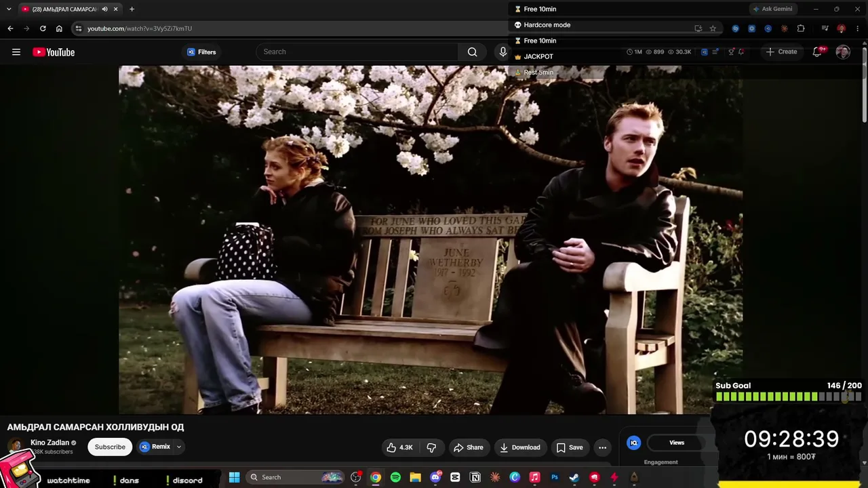This screenshot has height=488, width=868.
Task: Click the page vertical scrollbar
Action: click(x=865, y=85)
